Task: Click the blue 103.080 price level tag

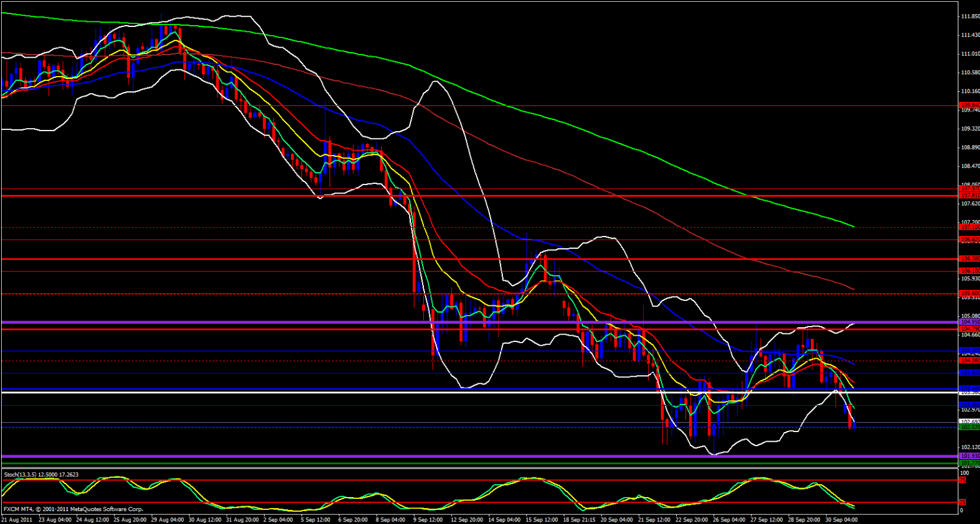Action: click(969, 404)
